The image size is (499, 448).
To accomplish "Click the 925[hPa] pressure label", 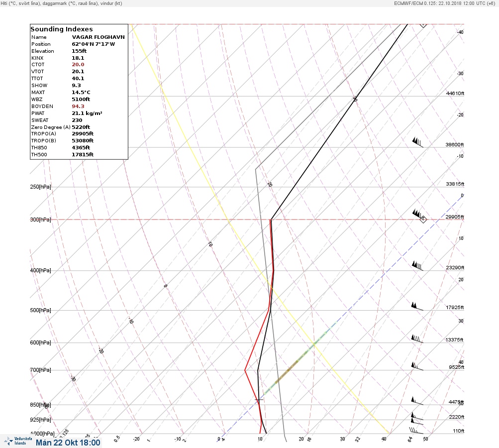I will pyautogui.click(x=40, y=420).
